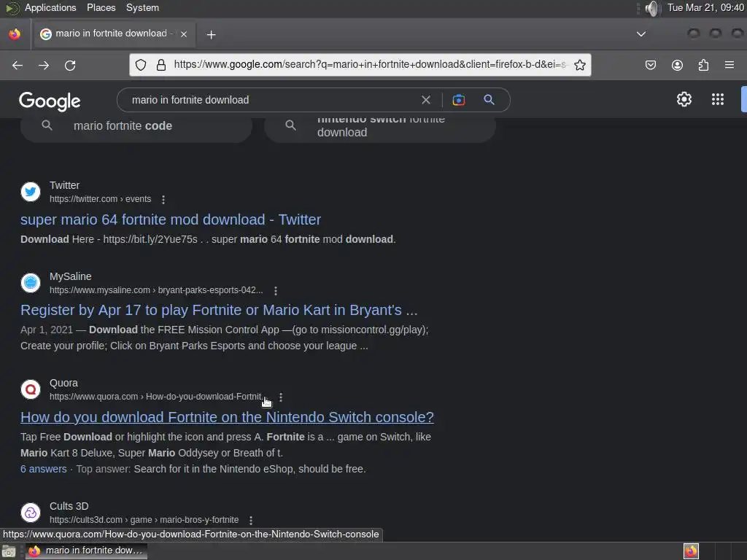Close the mario in fortnite download tab

[x=184, y=34]
